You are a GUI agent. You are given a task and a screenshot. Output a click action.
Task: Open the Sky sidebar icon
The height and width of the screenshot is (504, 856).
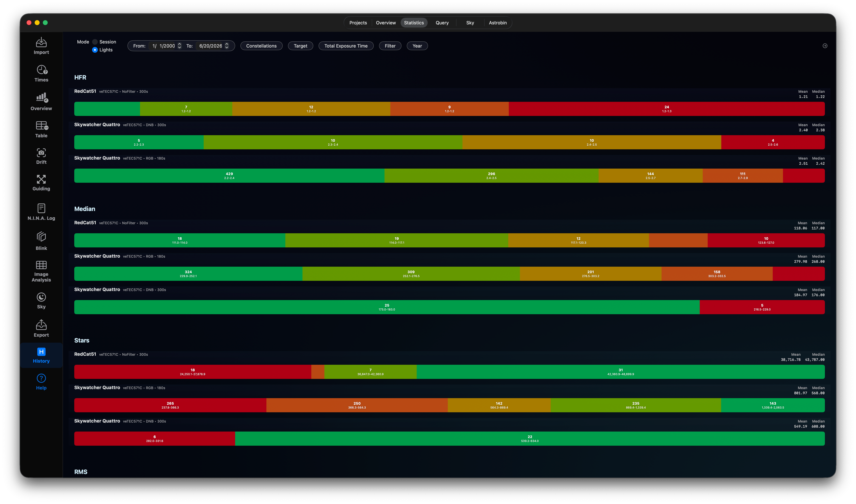41,301
